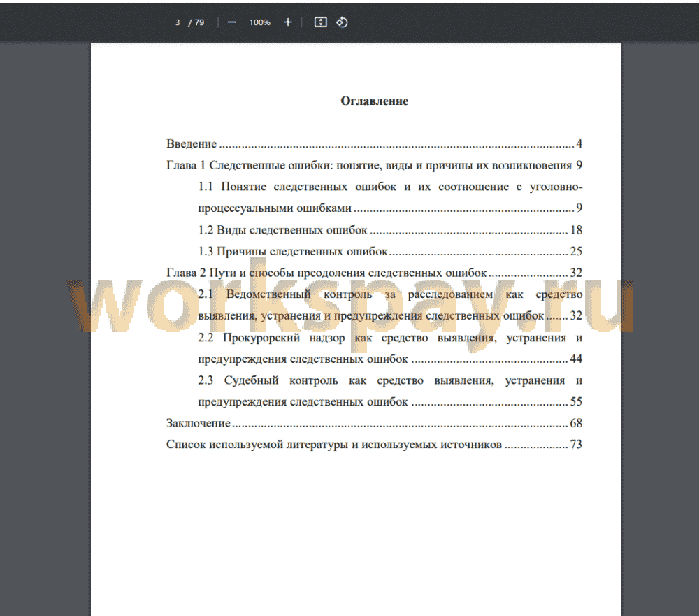Open 'Список используемой литературы' entry
The image size is (699, 616).
coord(374,444)
